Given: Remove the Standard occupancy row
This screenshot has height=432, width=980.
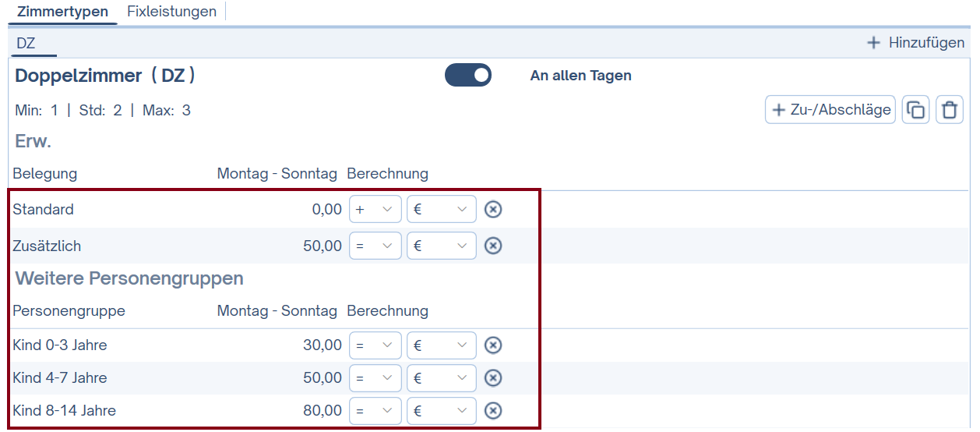Looking at the screenshot, I should 492,209.
